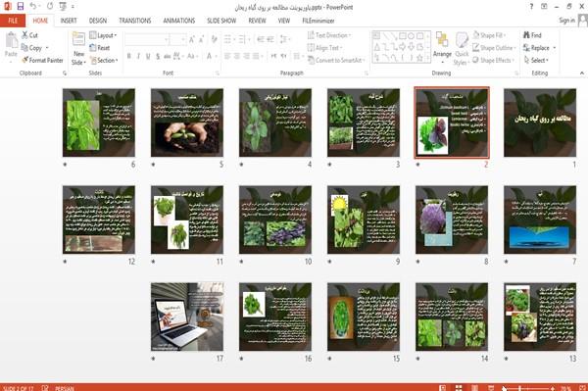Viewport: 588px width, 391px height.
Task: Select slide 17 thumbnail with laptop image
Action: (187, 317)
